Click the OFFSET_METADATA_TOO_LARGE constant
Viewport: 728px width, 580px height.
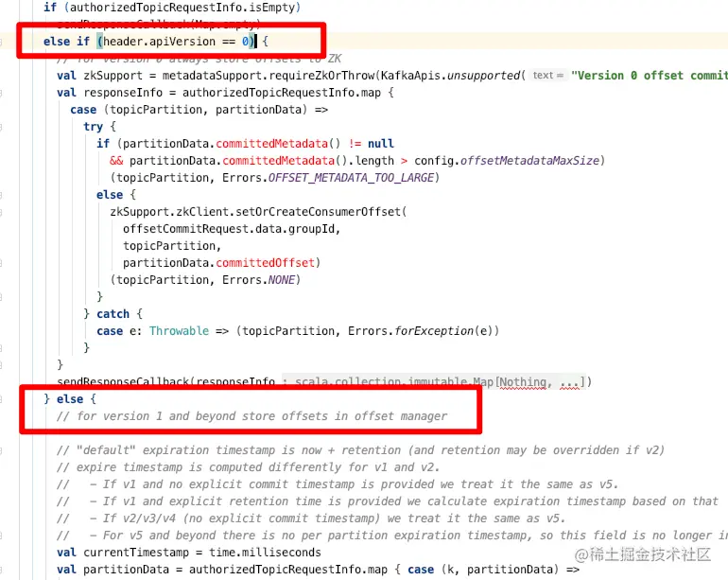click(351, 178)
